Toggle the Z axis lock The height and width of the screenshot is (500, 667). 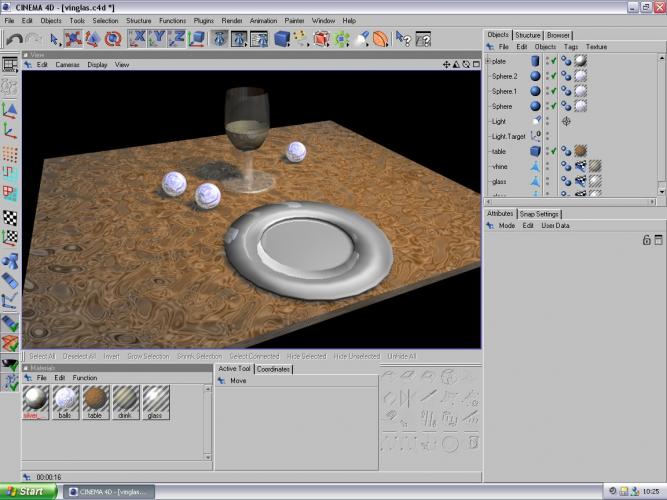[179, 39]
